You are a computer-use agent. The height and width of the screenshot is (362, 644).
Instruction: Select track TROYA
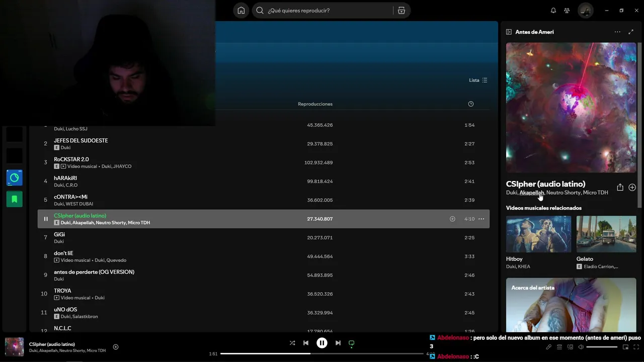click(62, 291)
